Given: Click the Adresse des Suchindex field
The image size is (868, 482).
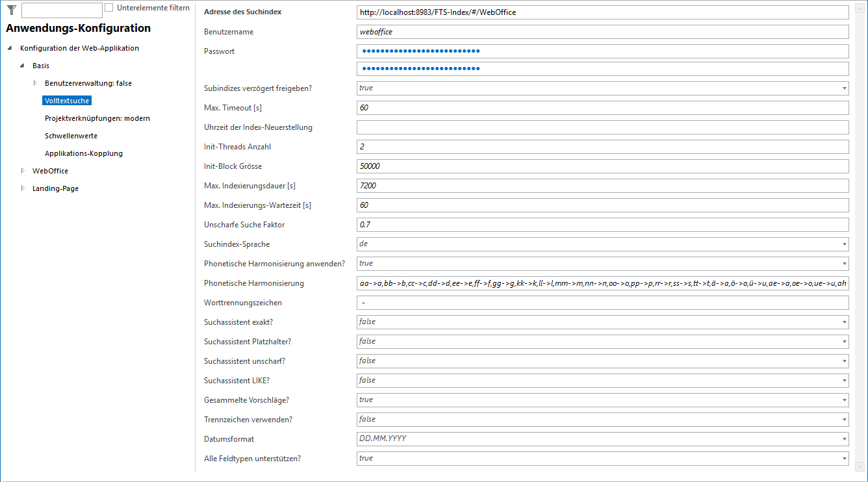Looking at the screenshot, I should pyautogui.click(x=602, y=12).
